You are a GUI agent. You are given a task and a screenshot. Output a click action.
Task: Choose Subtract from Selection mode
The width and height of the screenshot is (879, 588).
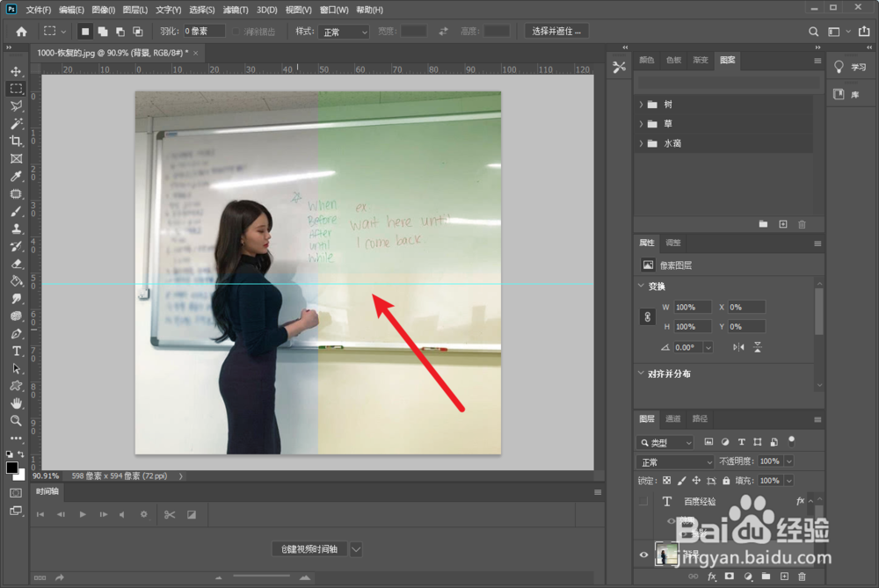[120, 32]
